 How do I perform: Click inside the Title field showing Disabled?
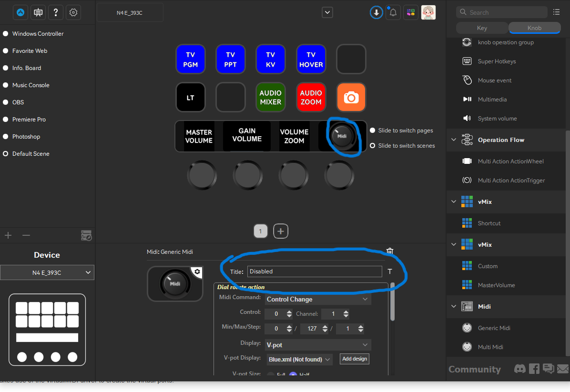tap(315, 271)
